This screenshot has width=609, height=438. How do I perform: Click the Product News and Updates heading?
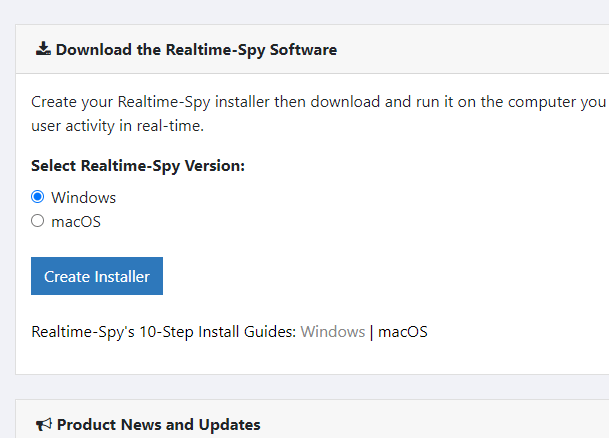tap(158, 425)
